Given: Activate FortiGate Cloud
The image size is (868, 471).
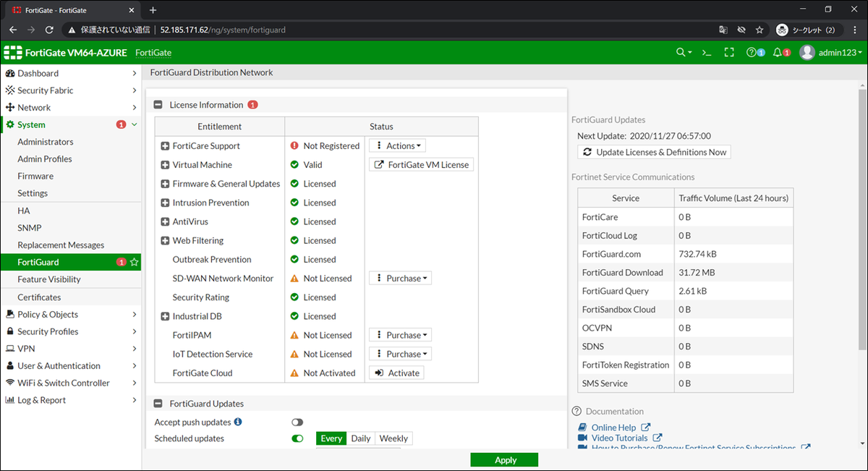Looking at the screenshot, I should 396,373.
